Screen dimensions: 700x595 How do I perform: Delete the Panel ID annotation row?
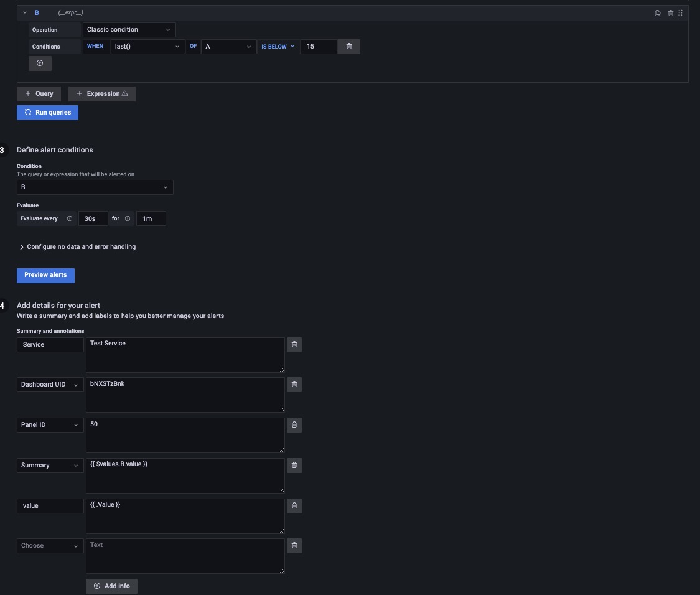coord(294,424)
